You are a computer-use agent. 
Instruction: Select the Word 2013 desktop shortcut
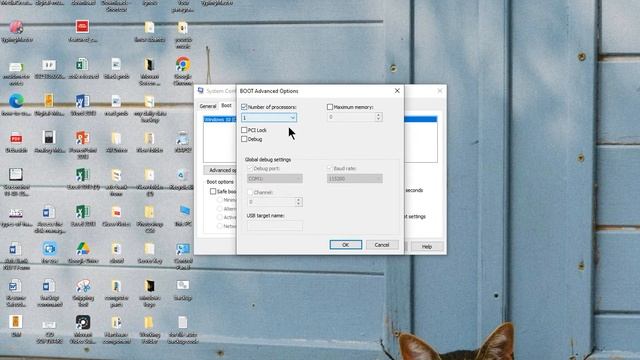point(82,101)
